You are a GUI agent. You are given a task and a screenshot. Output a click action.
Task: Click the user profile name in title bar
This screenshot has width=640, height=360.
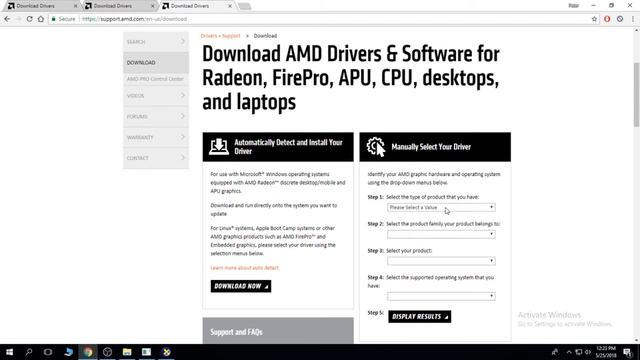(573, 6)
